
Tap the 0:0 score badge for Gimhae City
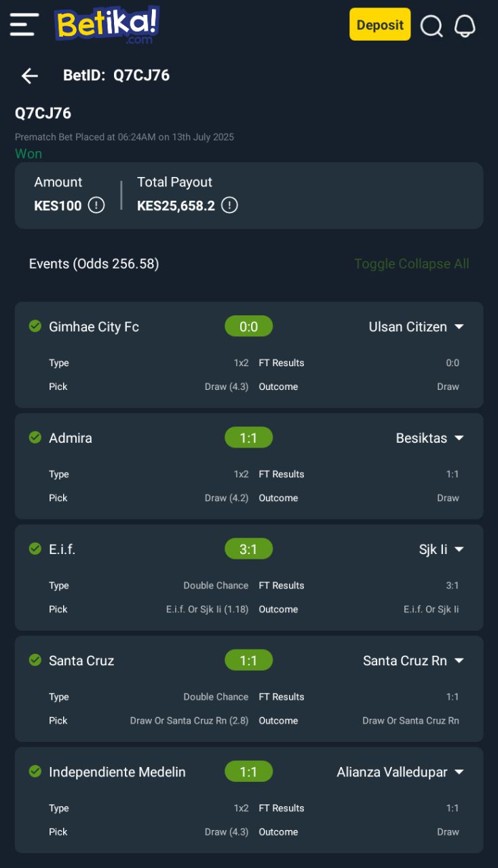pyautogui.click(x=248, y=326)
